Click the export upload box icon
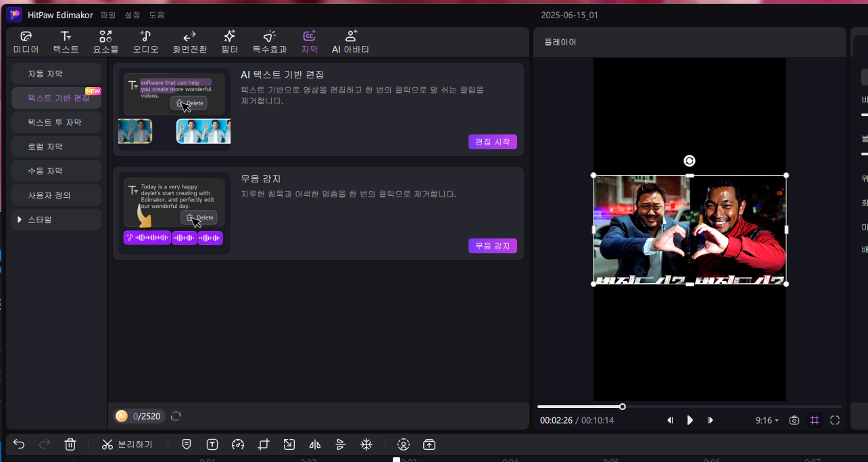868x462 pixels. [x=429, y=444]
